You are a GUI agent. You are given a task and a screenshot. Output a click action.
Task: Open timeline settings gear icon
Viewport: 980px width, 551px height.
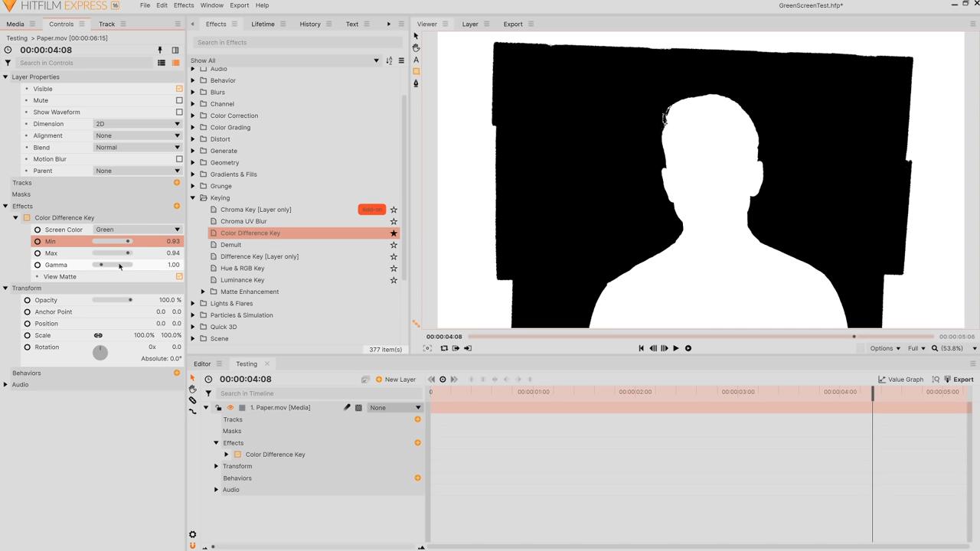click(193, 534)
